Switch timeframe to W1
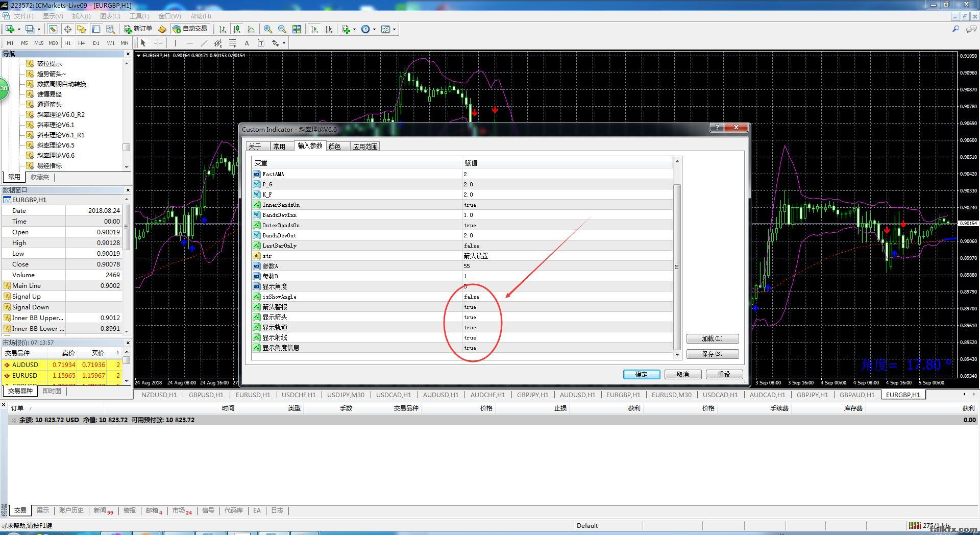The width and height of the screenshot is (980, 535). click(110, 43)
